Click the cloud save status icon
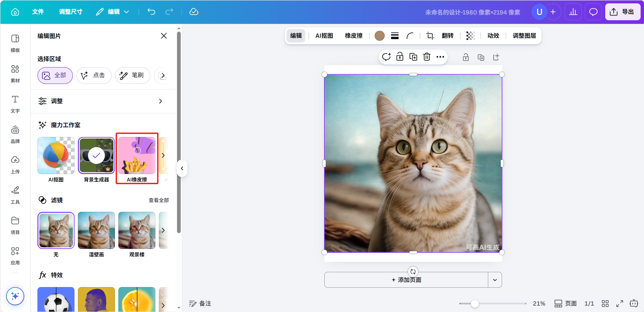 coord(194,12)
